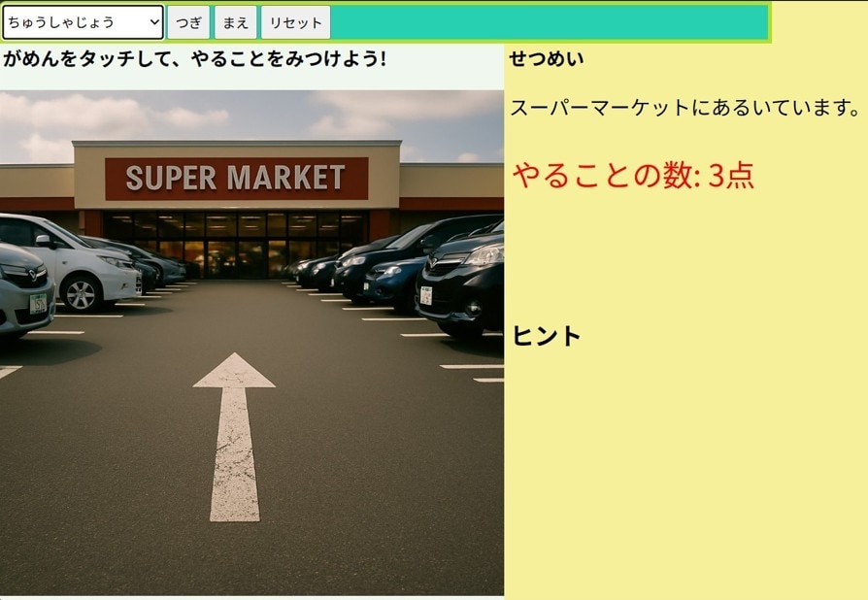Click the スーパーマーケットにあるいています。 description
This screenshot has width=868, height=600.
pos(684,108)
